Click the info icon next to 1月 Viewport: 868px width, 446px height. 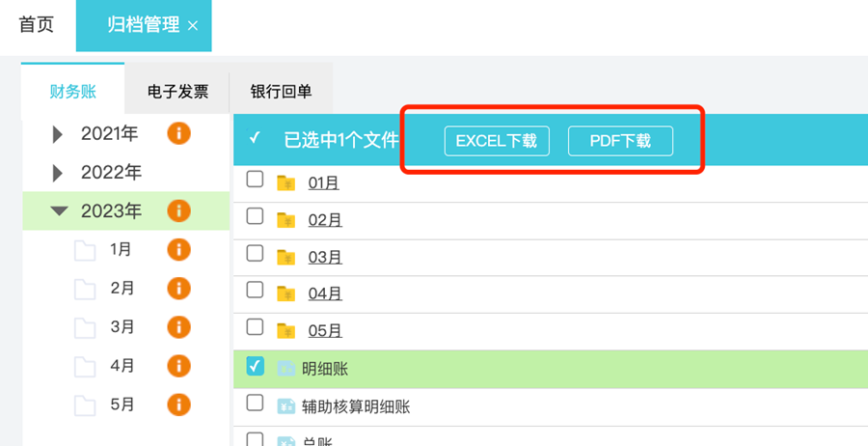178,250
